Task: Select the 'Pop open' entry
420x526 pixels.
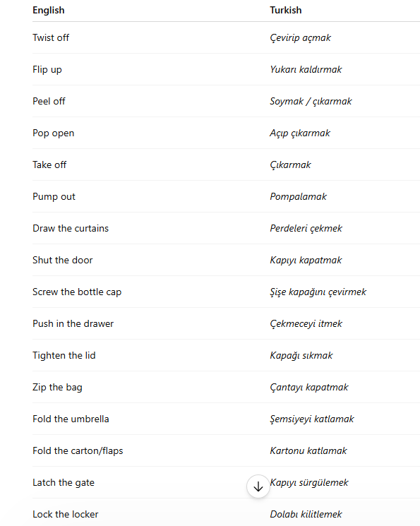Action: click(54, 133)
